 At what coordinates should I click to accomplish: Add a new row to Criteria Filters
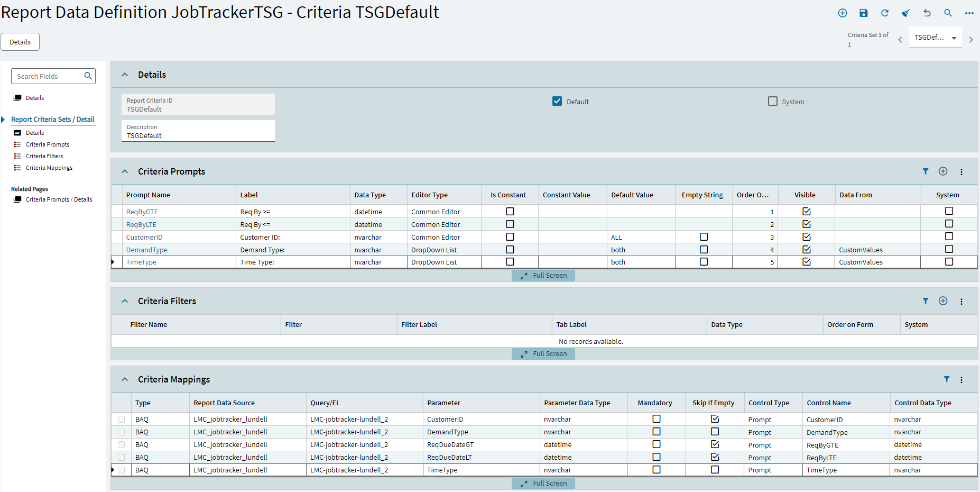[x=943, y=301]
